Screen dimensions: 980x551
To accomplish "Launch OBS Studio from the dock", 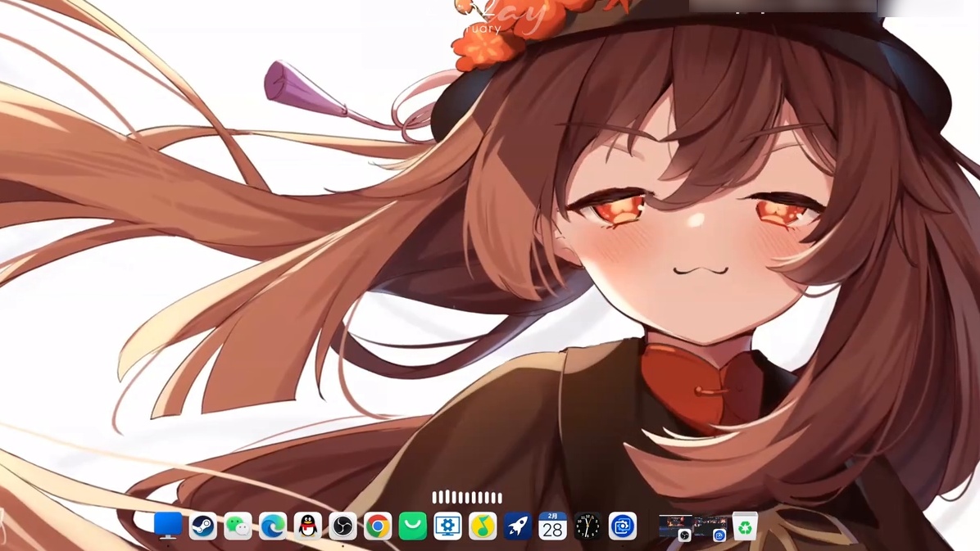I will 343,526.
